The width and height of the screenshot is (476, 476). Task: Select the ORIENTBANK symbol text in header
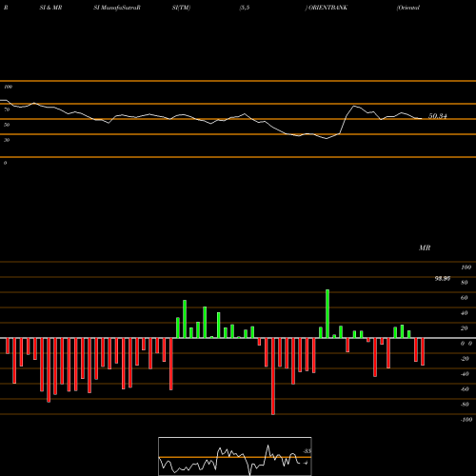tap(327, 8)
